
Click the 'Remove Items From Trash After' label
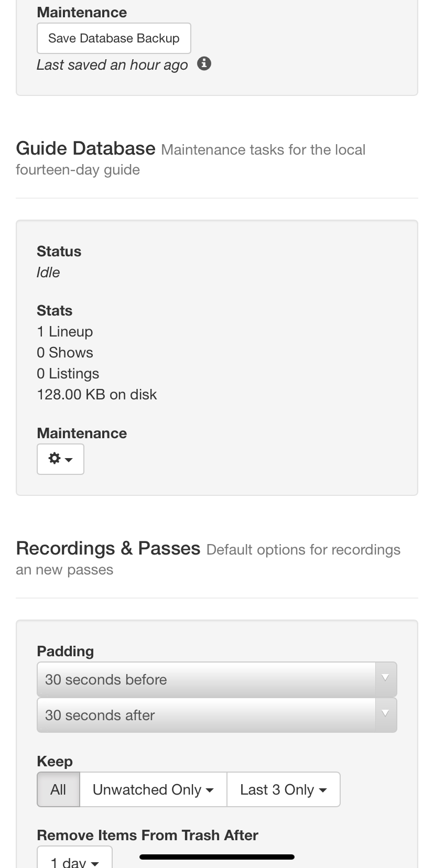[x=147, y=835]
